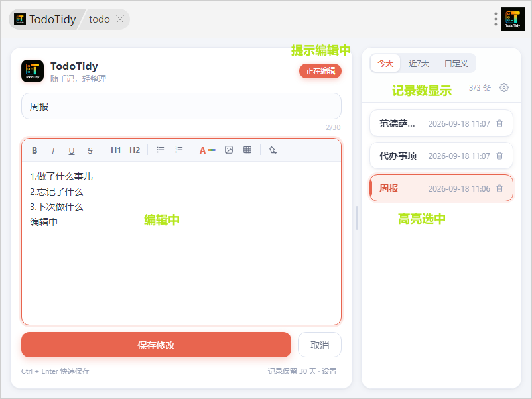Click the 3/3 条 record count

[x=480, y=88]
